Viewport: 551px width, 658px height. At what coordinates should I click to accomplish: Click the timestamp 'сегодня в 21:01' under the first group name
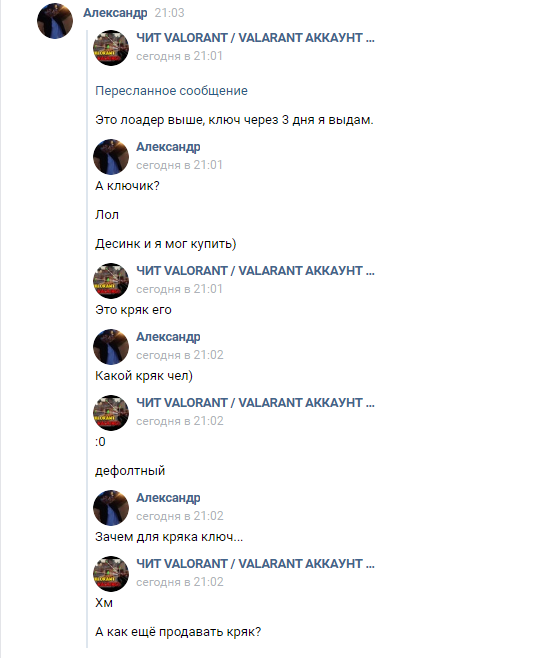(x=179, y=56)
